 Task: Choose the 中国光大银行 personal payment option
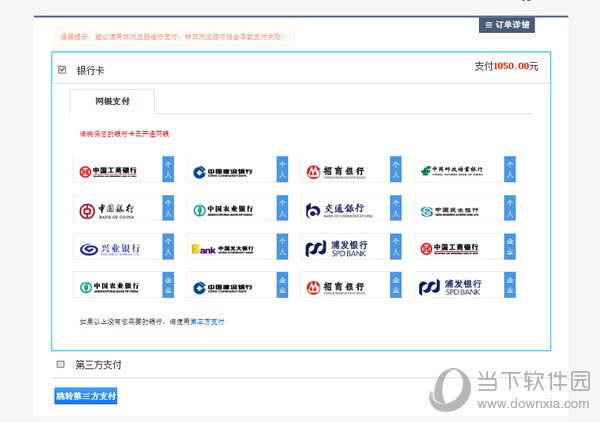[237, 247]
